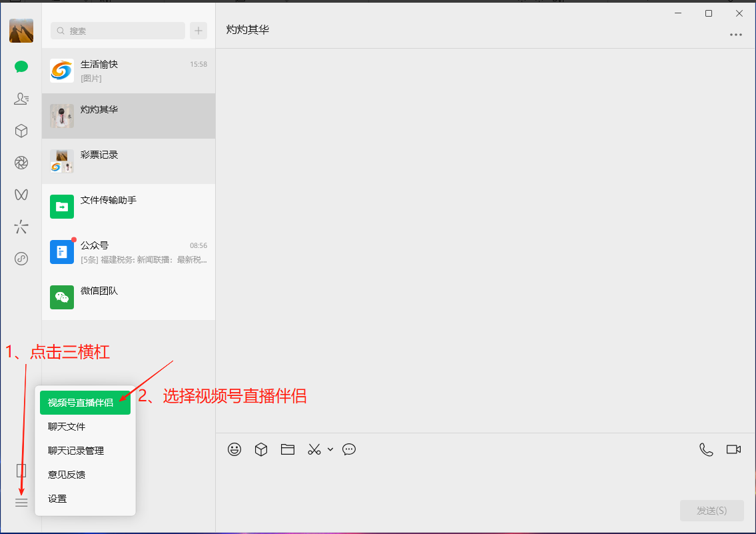756x534 pixels.
Task: Click the send file folder icon
Action: coord(288,449)
